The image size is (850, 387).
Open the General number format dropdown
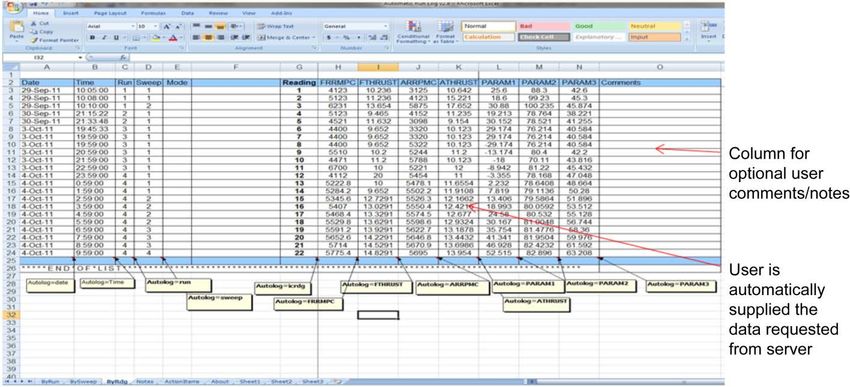tap(385, 26)
